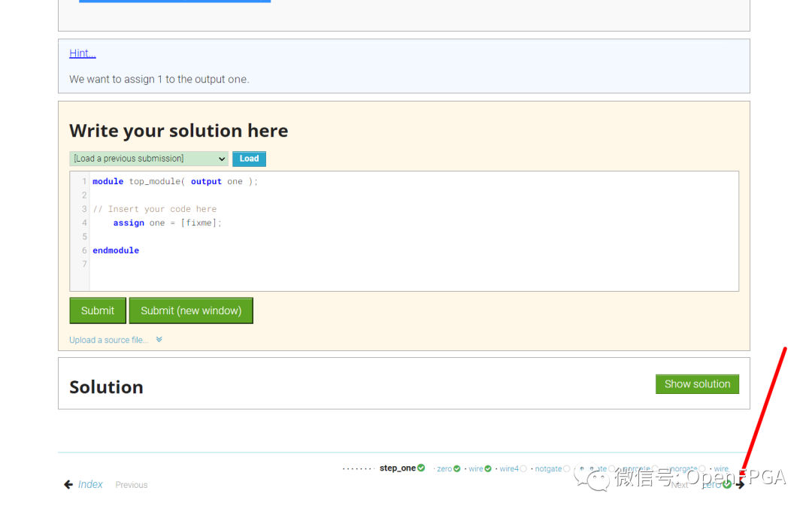Viewport: 812px width, 515px height.
Task: Click the empty status circle after wire4
Action: point(523,468)
